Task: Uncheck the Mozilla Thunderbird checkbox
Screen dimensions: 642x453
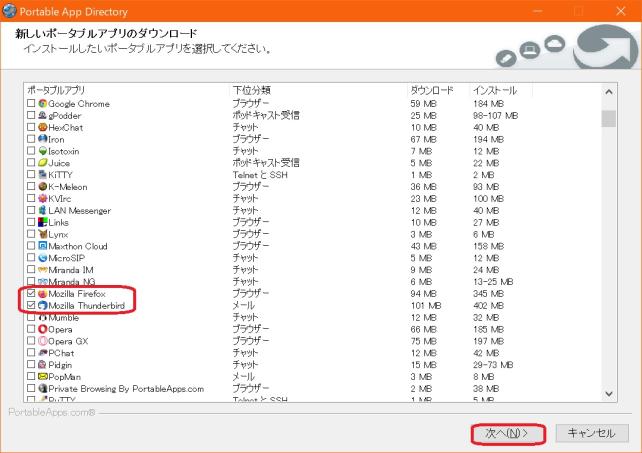Action: (x=31, y=305)
